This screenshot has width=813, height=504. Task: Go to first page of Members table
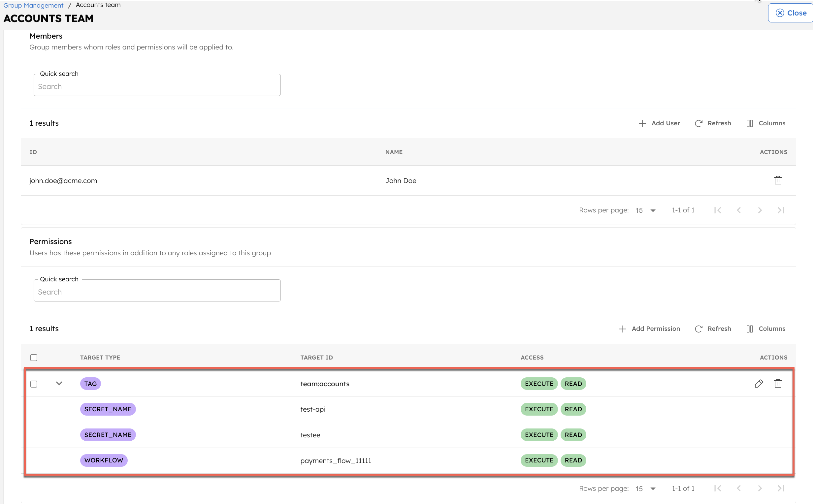pos(718,210)
